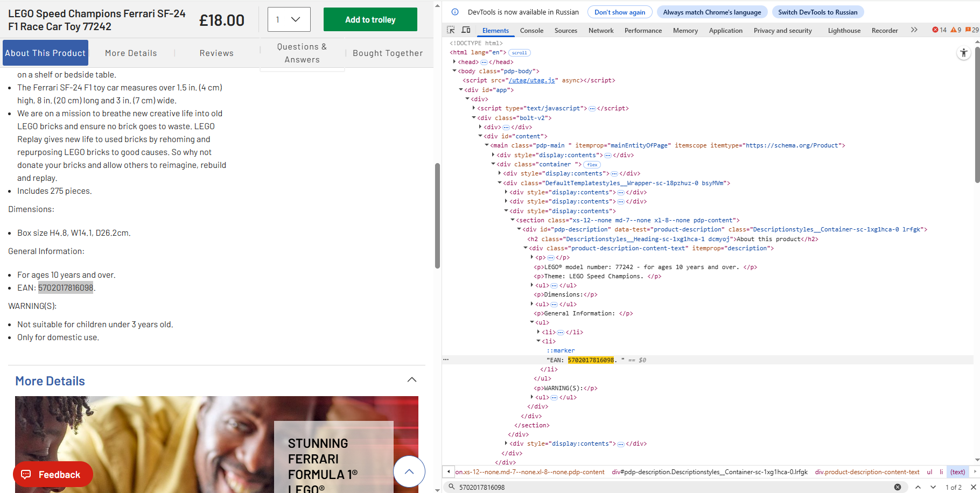Open About This Product tab
Viewport: 980px width, 493px height.
coord(45,53)
